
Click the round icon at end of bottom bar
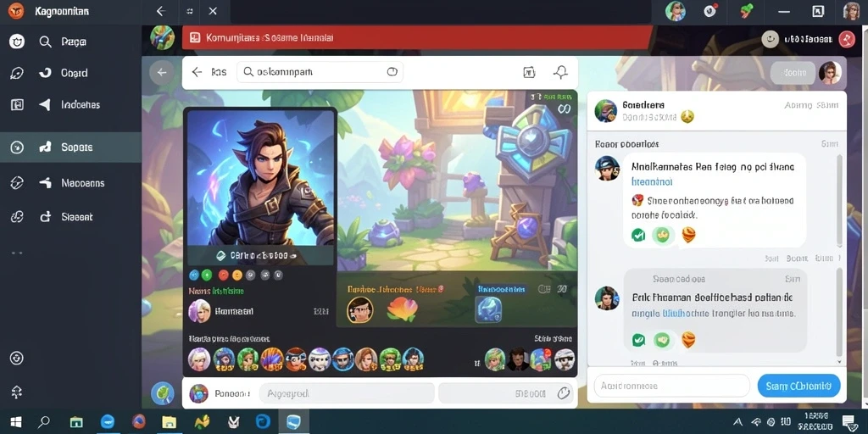564,393
